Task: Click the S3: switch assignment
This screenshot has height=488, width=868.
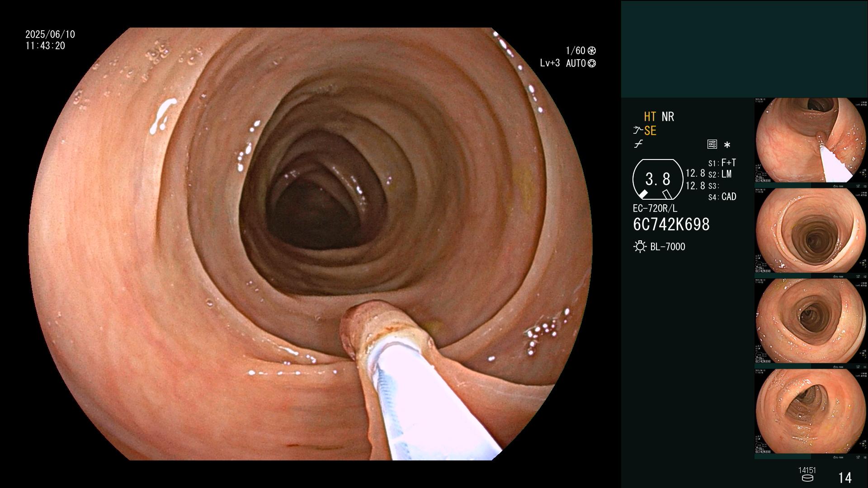Action: pyautogui.click(x=714, y=186)
